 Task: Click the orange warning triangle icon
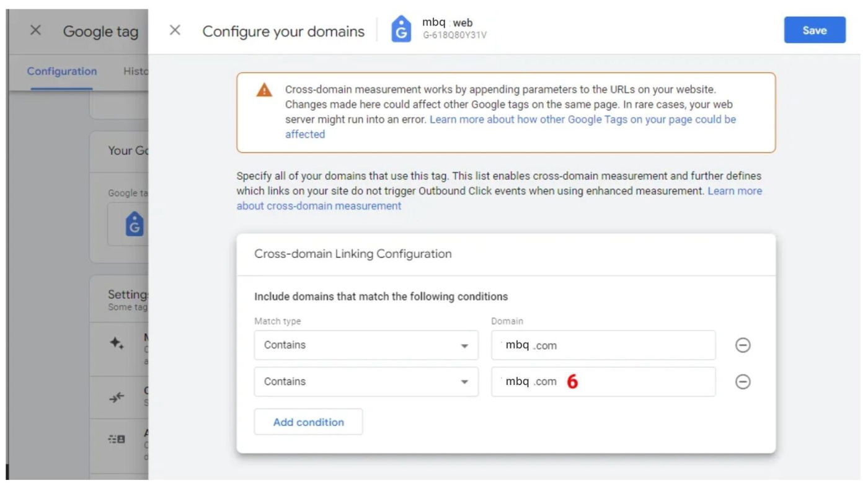264,91
